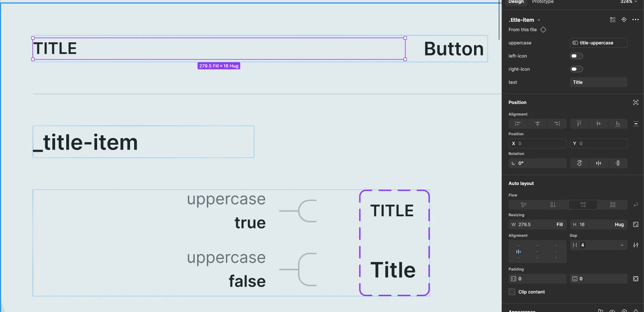Switch to the Design tab
Image resolution: width=644 pixels, height=312 pixels.
516,2
